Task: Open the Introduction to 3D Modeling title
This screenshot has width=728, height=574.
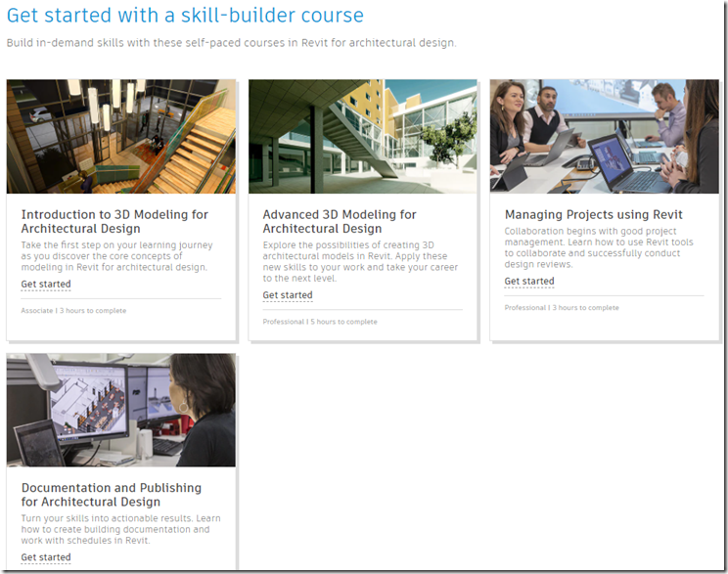Action: (114, 221)
